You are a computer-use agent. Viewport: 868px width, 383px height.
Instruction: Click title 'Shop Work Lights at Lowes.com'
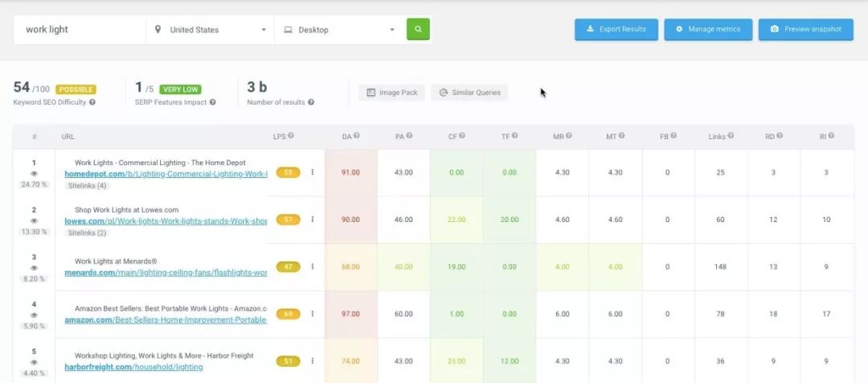pyautogui.click(x=127, y=210)
